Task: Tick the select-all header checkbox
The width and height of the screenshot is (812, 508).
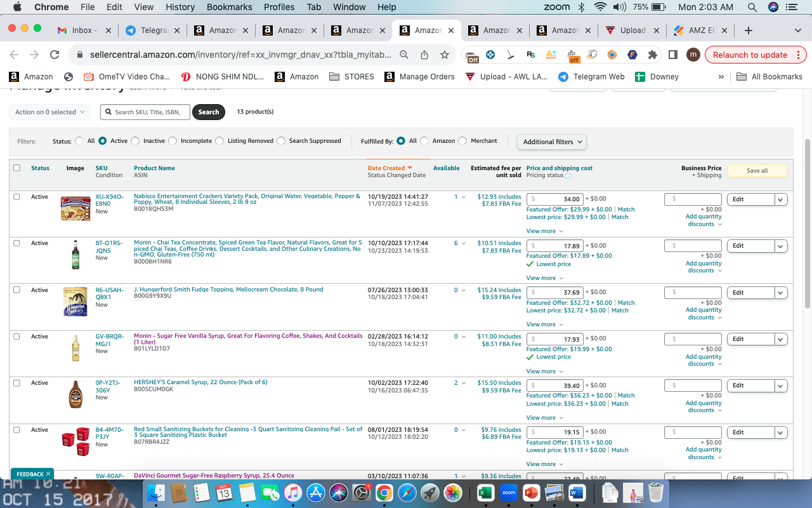Action: (x=16, y=168)
